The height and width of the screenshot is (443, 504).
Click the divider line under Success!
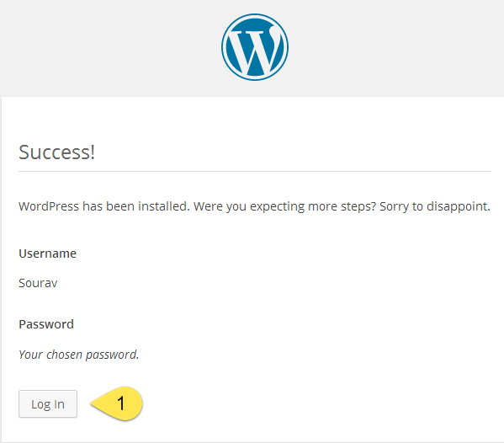[x=255, y=172]
